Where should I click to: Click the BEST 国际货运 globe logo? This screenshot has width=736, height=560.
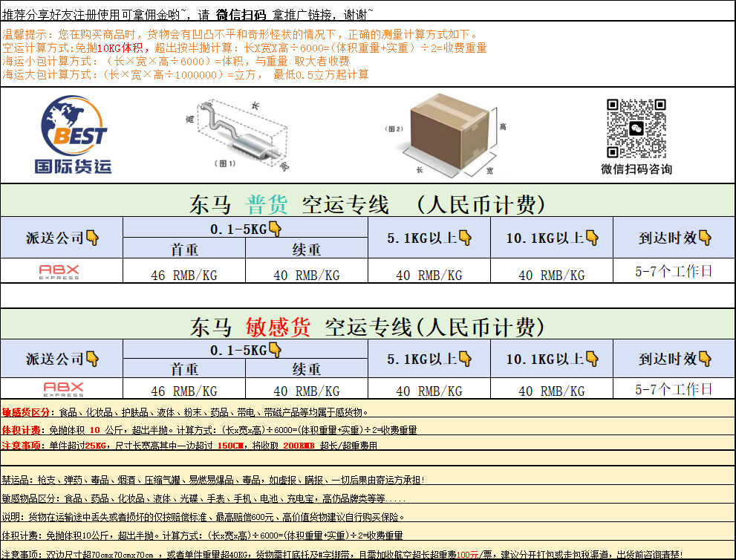(74, 135)
